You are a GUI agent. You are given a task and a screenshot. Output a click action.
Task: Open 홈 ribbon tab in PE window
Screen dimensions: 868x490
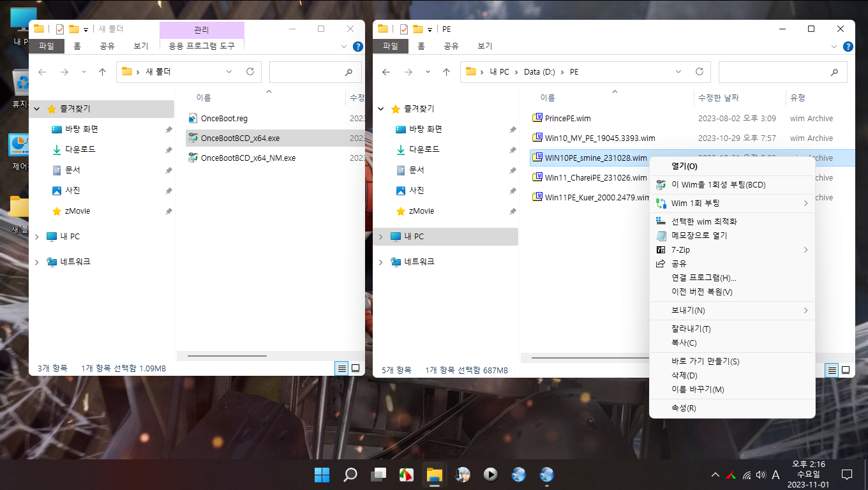click(421, 46)
